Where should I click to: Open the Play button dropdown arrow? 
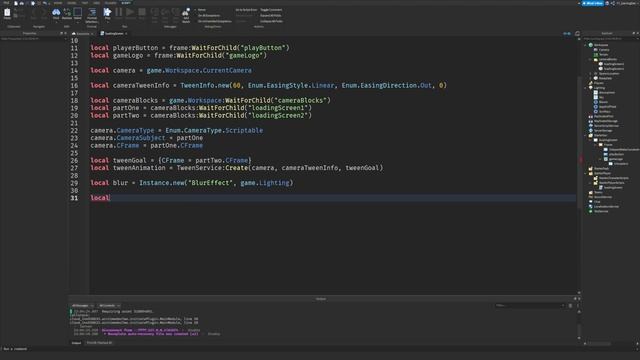point(107,22)
